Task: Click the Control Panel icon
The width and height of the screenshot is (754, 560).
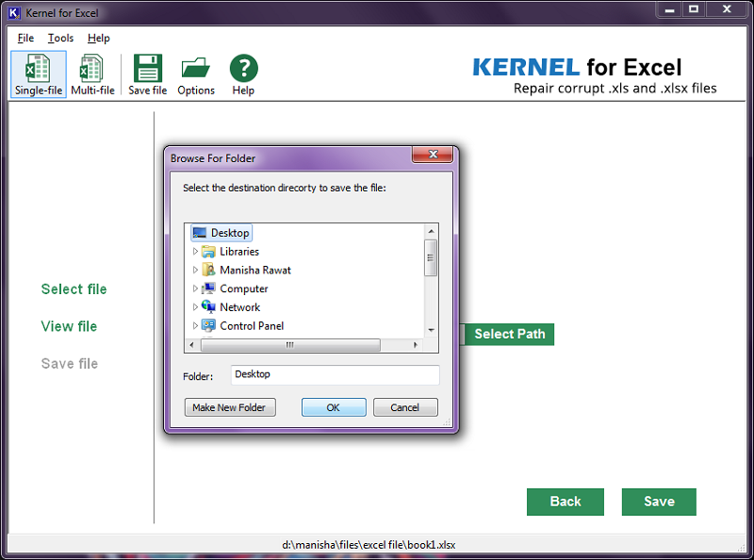Action: tap(208, 325)
